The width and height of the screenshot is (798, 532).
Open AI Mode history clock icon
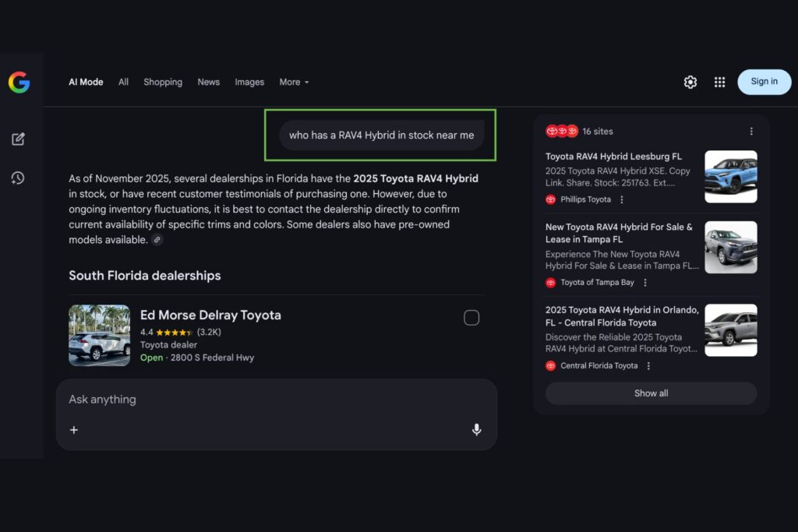pos(18,178)
